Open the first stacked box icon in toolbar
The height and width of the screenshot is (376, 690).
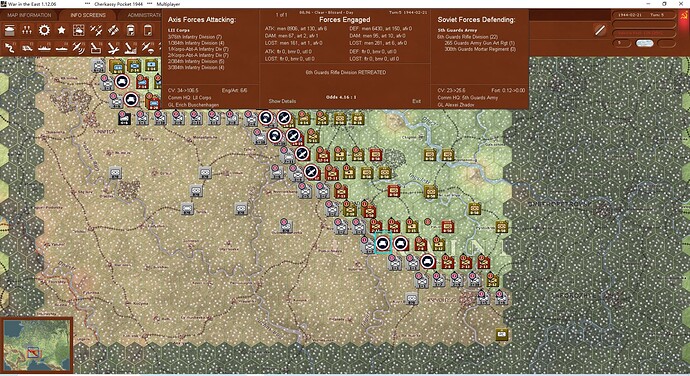pos(10,30)
